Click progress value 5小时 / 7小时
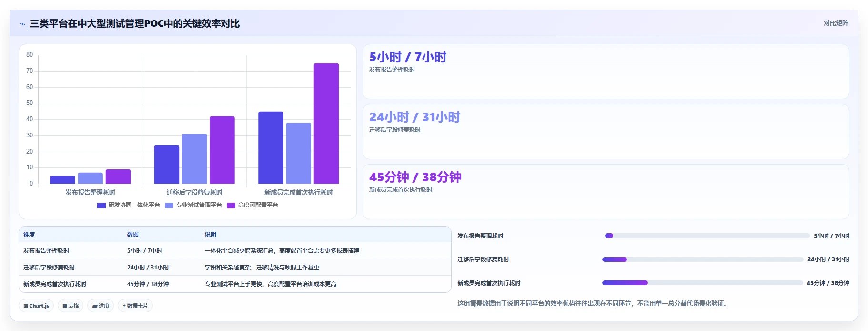The width and height of the screenshot is (868, 331). pos(832,236)
